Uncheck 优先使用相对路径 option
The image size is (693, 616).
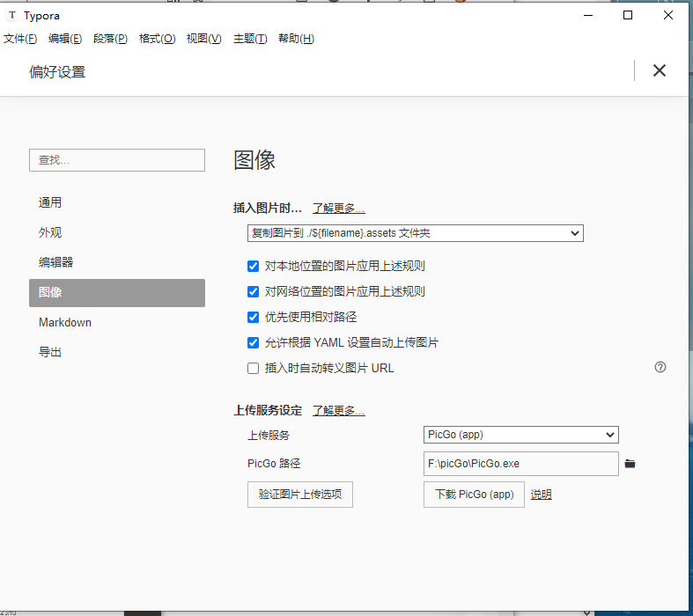[254, 317]
